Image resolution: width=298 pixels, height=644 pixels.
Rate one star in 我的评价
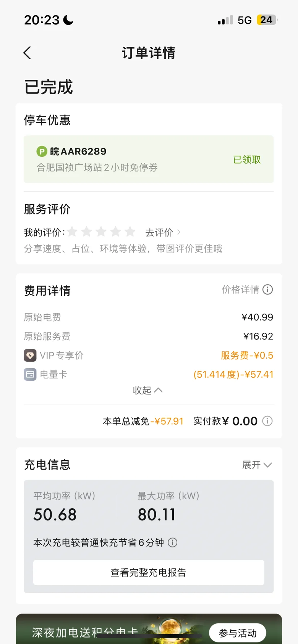[x=72, y=232]
